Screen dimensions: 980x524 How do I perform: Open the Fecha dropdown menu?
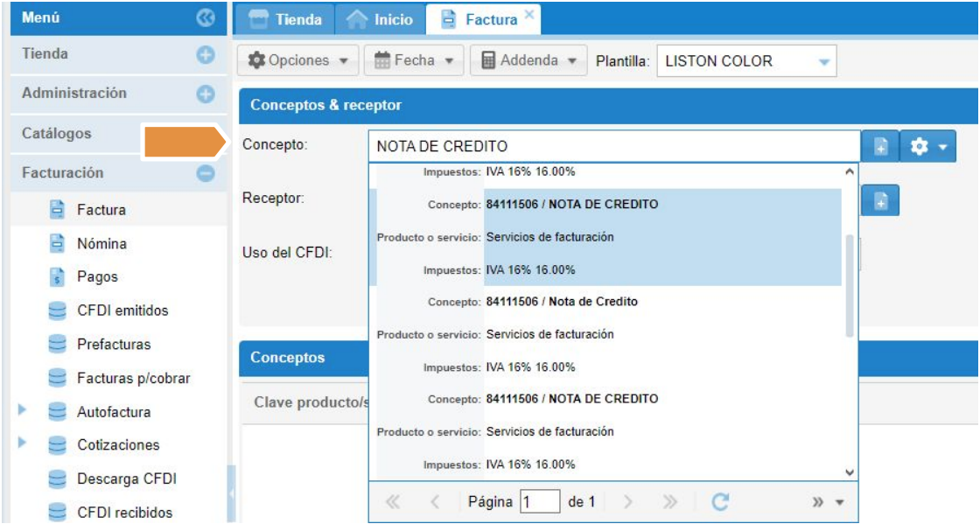click(413, 60)
